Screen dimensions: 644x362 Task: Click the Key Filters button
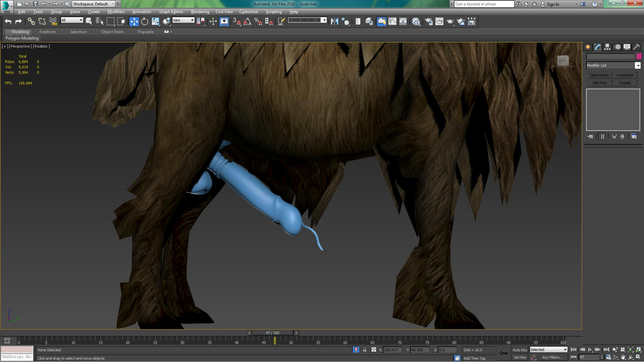pos(552,357)
